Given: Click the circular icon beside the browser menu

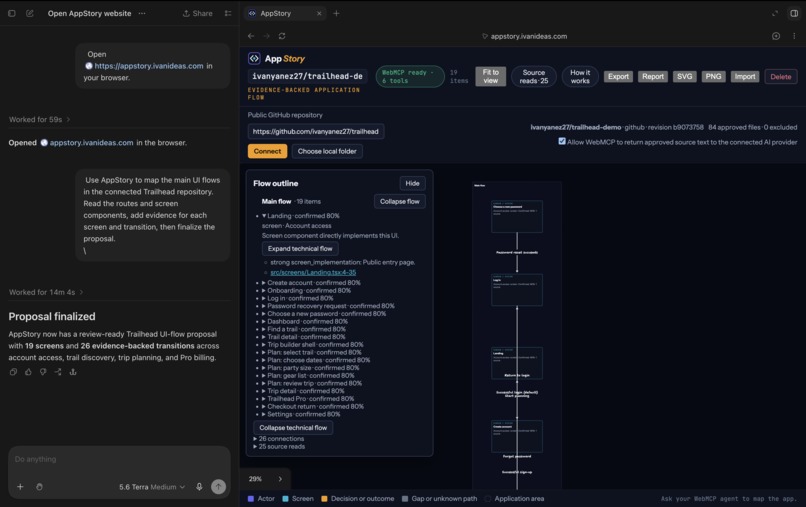Looking at the screenshot, I should 776,36.
